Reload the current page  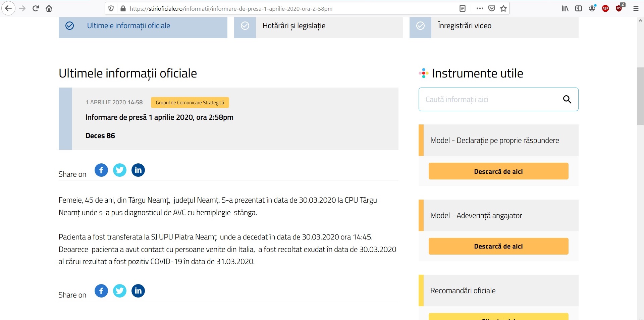tap(36, 8)
